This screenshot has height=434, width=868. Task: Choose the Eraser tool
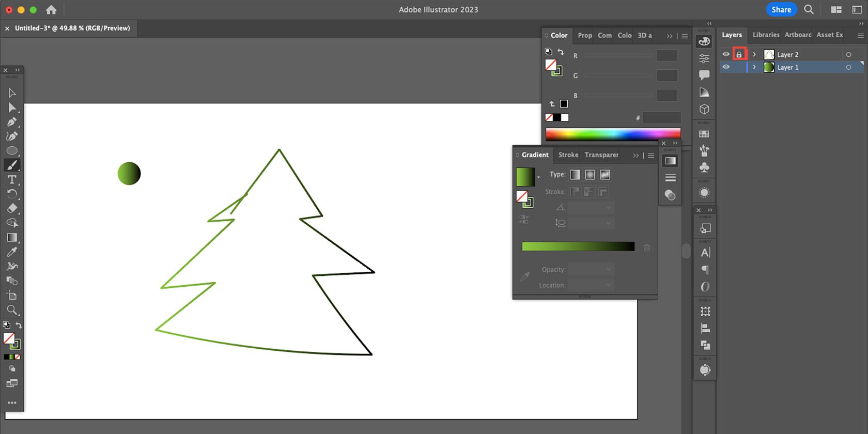[x=12, y=208]
